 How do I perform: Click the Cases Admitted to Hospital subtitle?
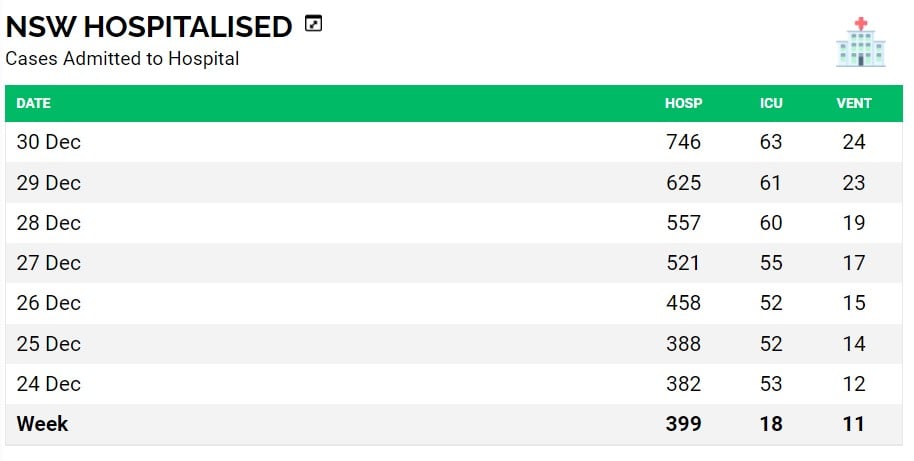coord(122,59)
